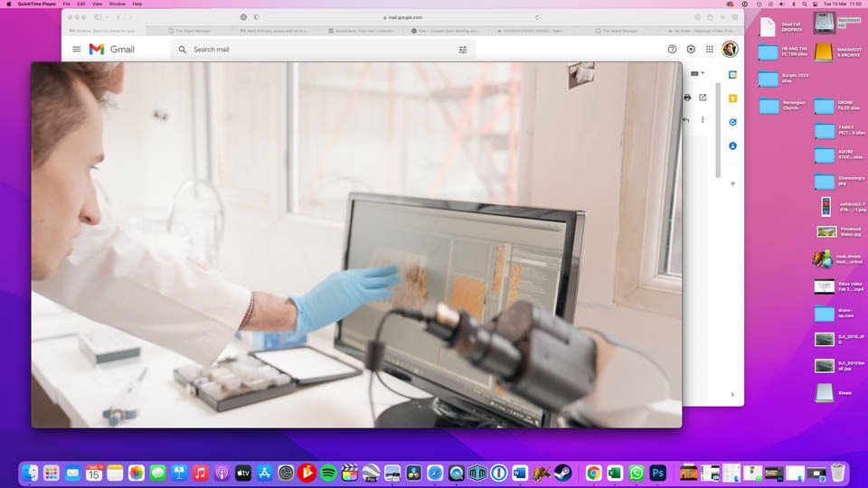This screenshot has width=868, height=488.
Task: Launch Spotify from the Dock
Action: pyautogui.click(x=328, y=473)
